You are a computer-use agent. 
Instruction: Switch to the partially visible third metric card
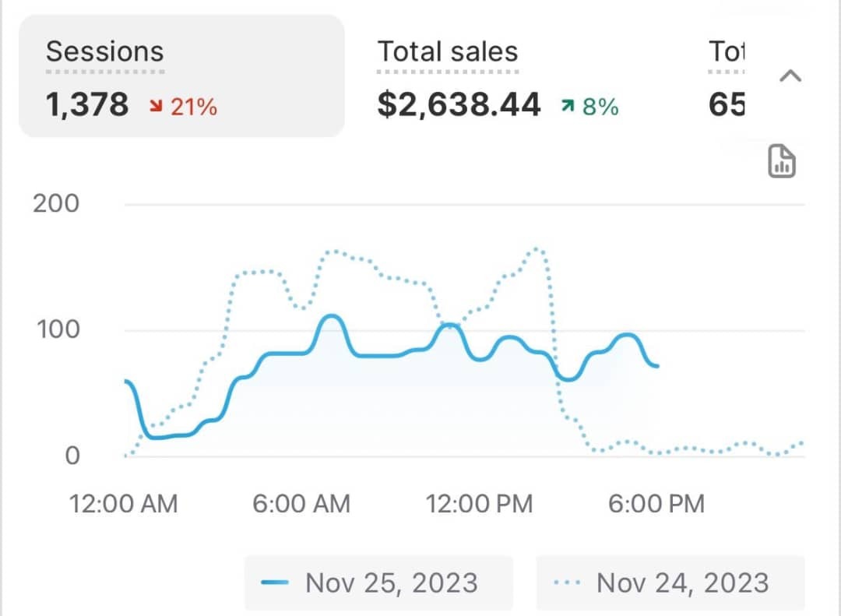727,78
